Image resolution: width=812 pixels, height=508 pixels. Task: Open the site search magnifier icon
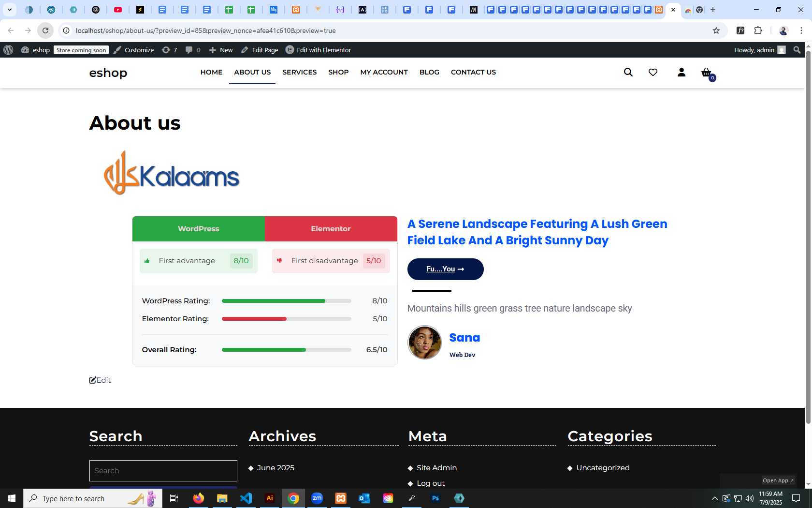[628, 72]
